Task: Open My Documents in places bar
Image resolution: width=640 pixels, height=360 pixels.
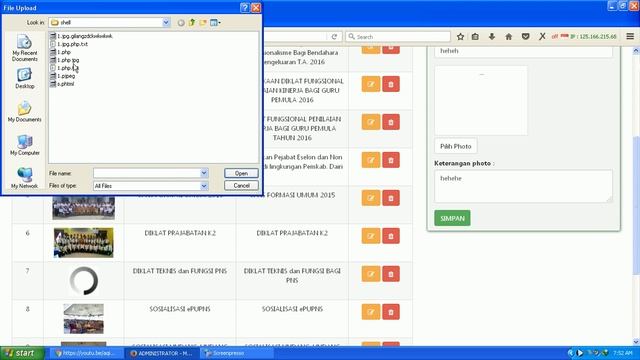Action: click(24, 112)
